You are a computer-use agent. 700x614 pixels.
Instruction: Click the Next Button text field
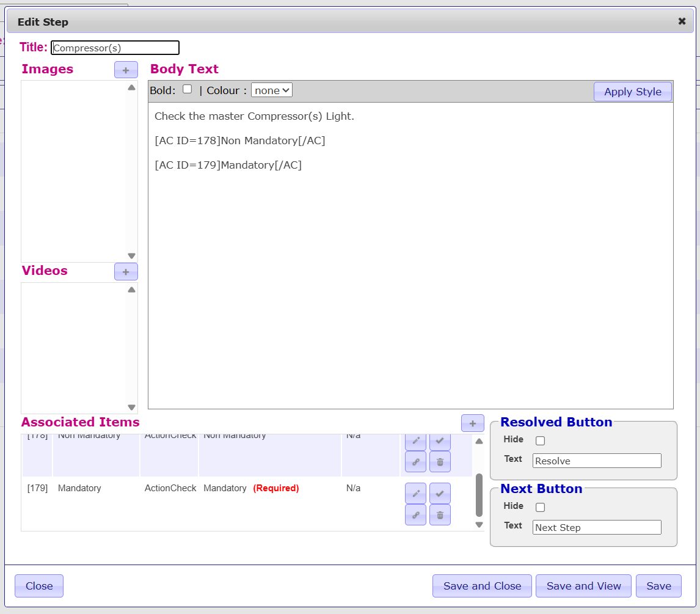pyautogui.click(x=596, y=527)
